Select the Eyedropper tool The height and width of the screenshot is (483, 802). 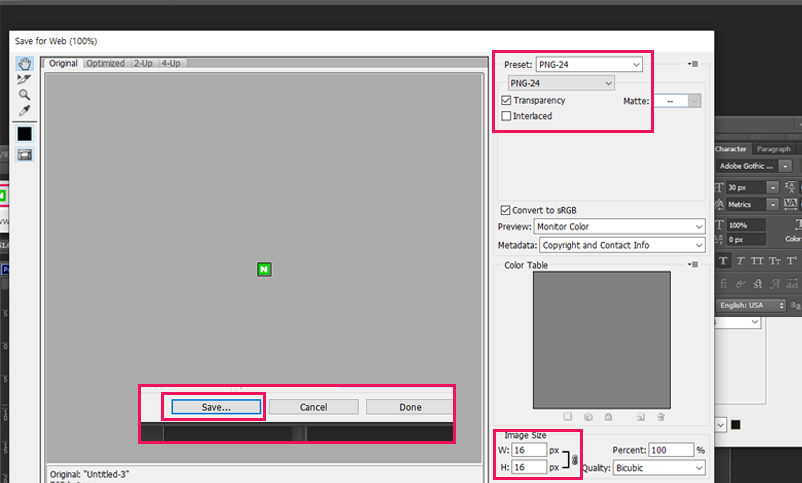point(24,111)
